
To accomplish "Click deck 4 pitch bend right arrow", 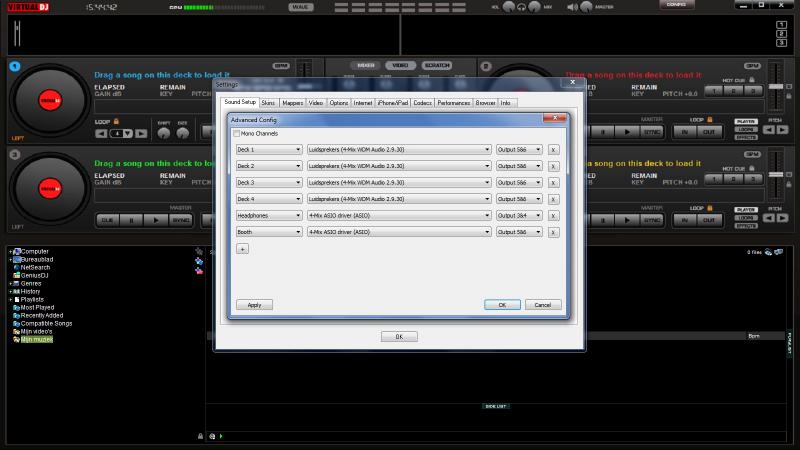I will (782, 218).
